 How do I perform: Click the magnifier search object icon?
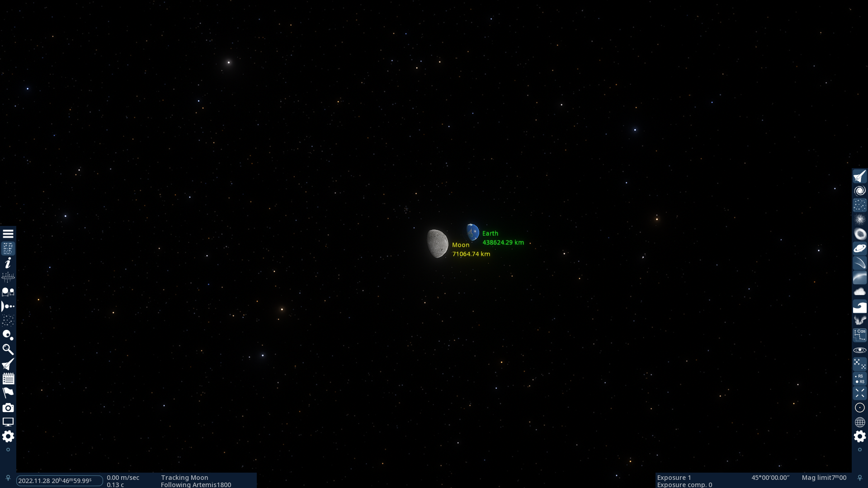coord(8,349)
